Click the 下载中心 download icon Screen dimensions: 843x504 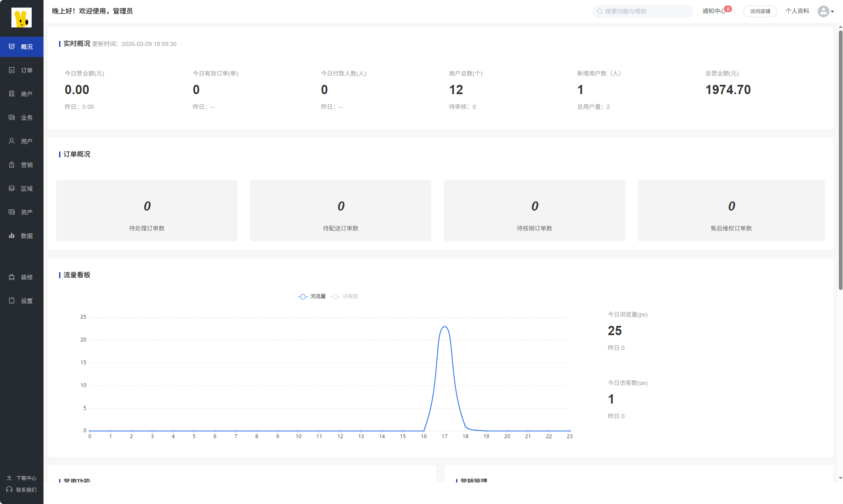[x=9, y=478]
